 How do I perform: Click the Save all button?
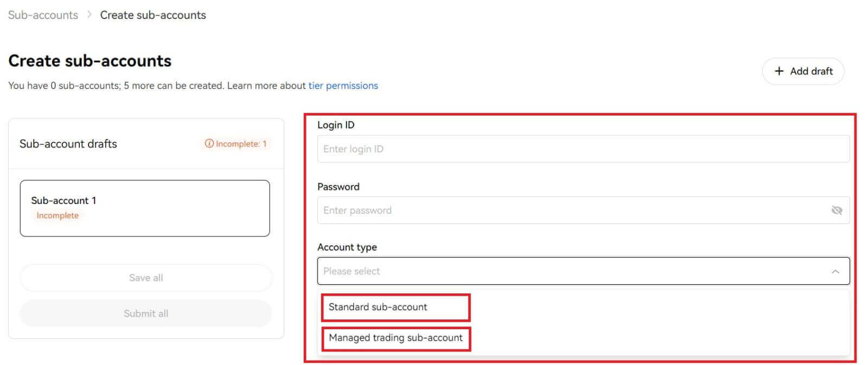[x=145, y=277]
